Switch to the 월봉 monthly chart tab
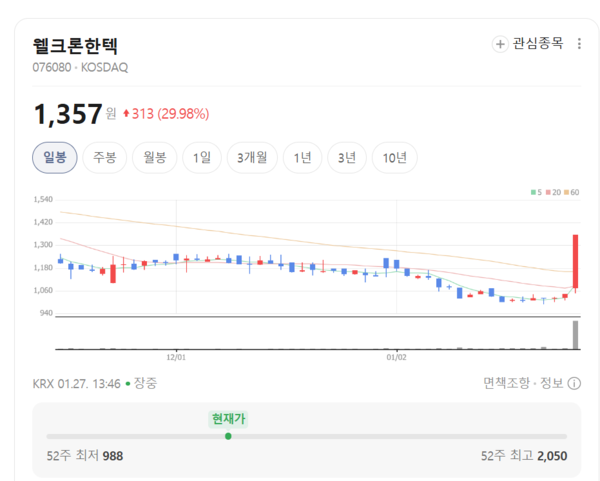This screenshot has width=600, height=481. coord(155,158)
